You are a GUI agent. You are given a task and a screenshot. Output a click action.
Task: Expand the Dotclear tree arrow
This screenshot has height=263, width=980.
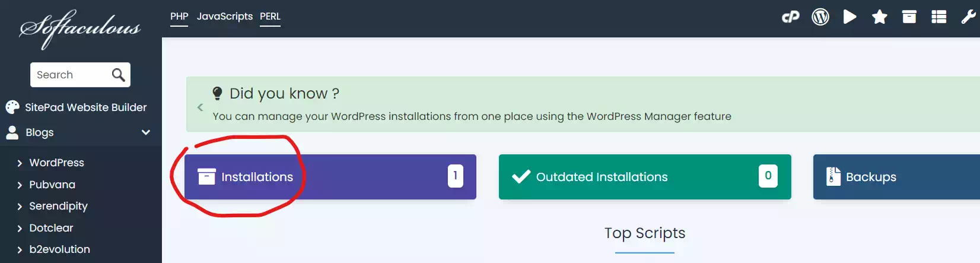click(20, 229)
